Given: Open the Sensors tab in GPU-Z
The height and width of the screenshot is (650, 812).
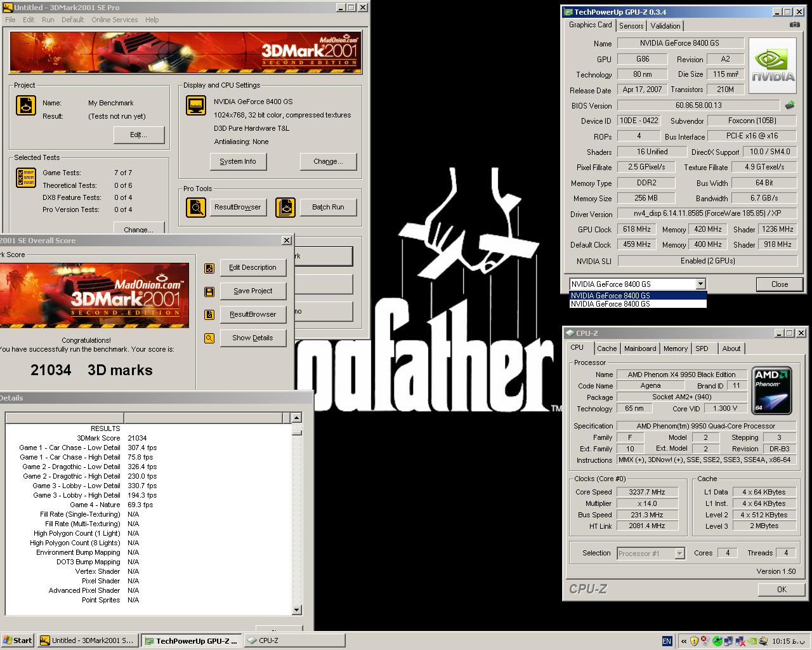Looking at the screenshot, I should [x=631, y=26].
